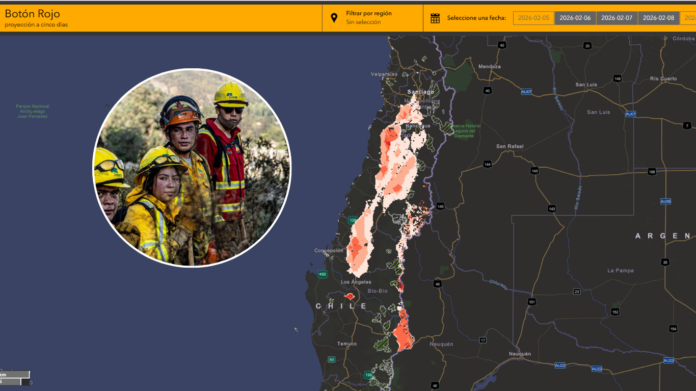Click the Santiago city label

[x=420, y=92]
